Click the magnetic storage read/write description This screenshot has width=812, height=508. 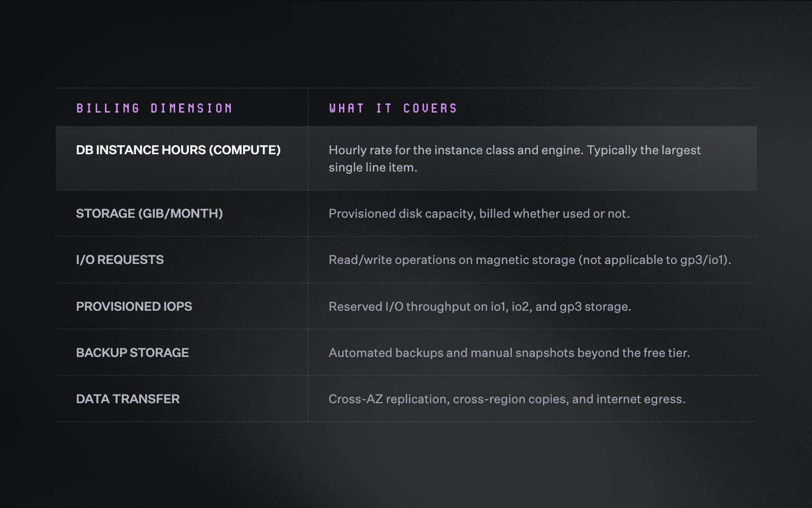coord(530,260)
